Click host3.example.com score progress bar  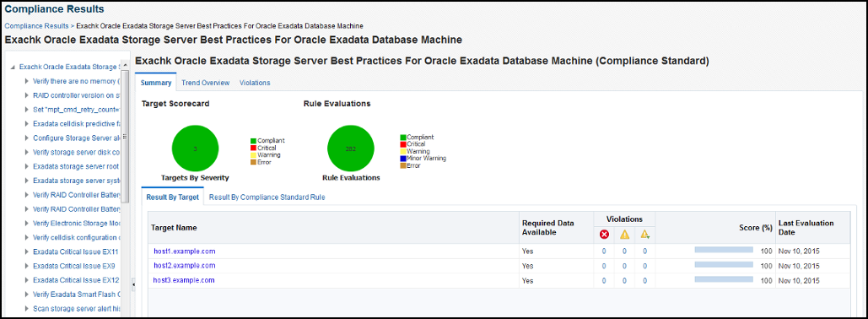click(x=724, y=279)
